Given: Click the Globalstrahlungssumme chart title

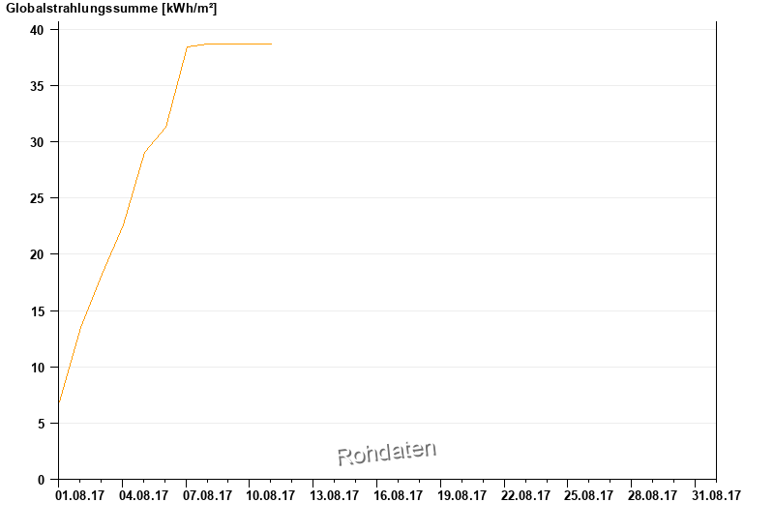Looking at the screenshot, I should coord(111,9).
